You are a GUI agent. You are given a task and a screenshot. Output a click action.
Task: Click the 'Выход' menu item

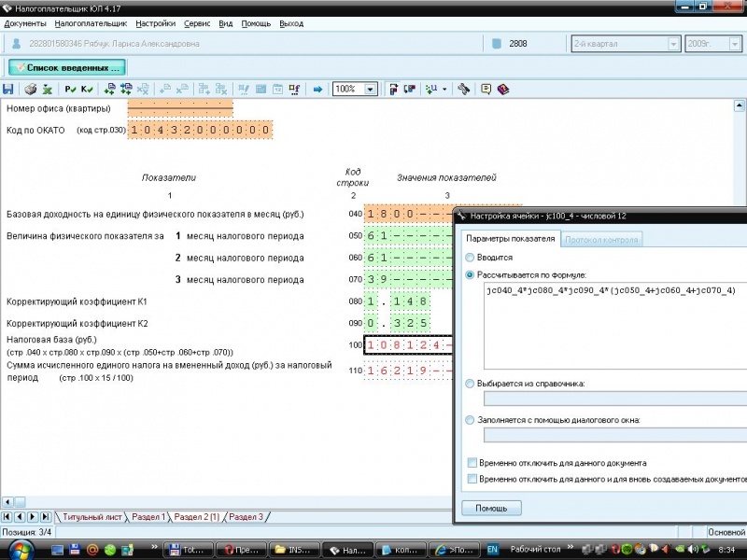(x=291, y=24)
